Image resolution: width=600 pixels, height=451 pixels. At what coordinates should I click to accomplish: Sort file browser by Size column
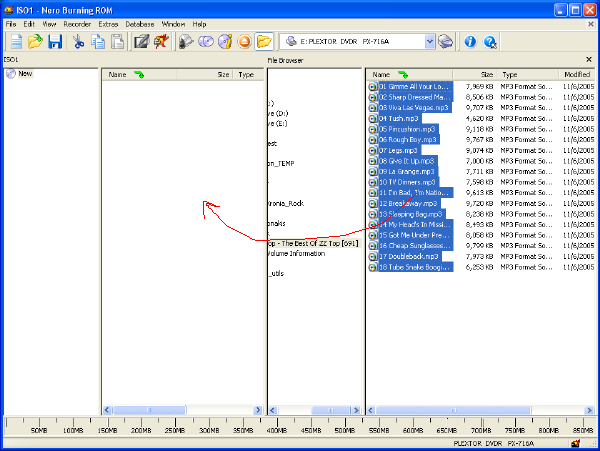click(x=486, y=75)
